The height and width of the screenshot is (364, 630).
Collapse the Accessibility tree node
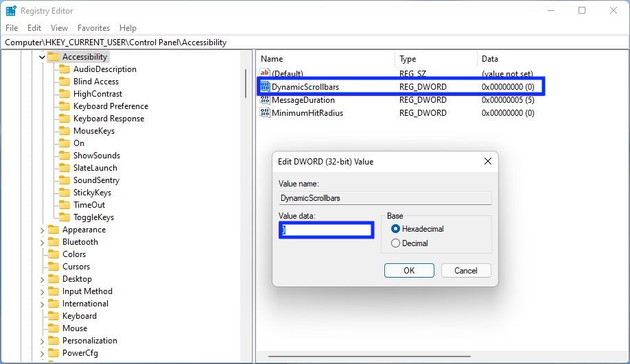(43, 58)
